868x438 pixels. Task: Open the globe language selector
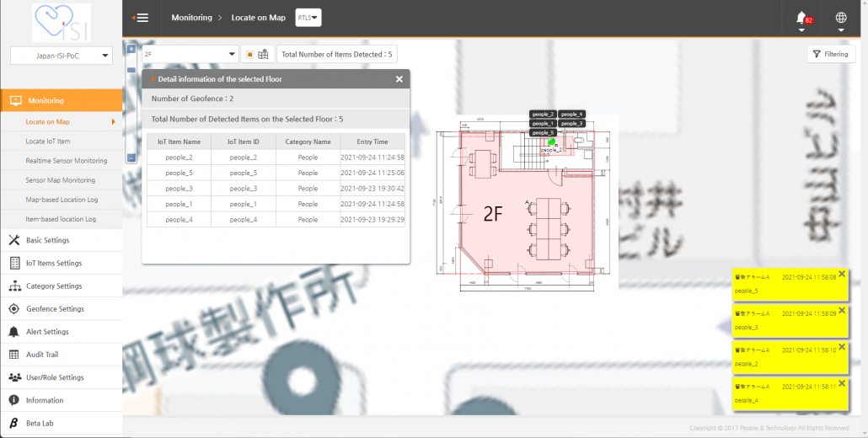coord(840,19)
